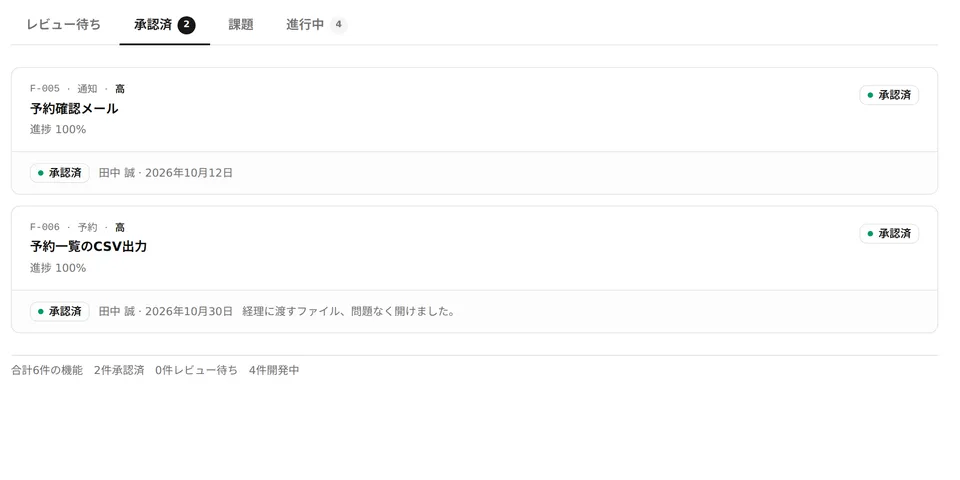Open the 予約確認メール feature title
960x480 pixels.
click(x=74, y=109)
